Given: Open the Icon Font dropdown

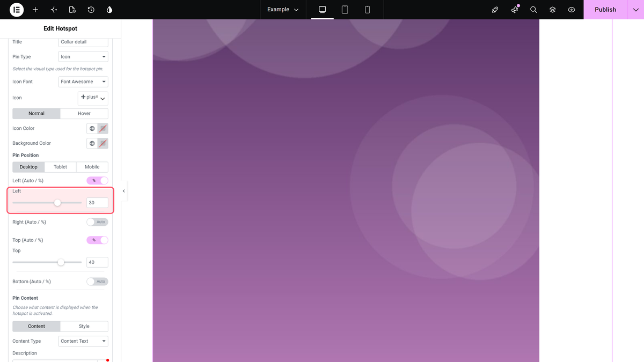Looking at the screenshot, I should click(x=83, y=82).
